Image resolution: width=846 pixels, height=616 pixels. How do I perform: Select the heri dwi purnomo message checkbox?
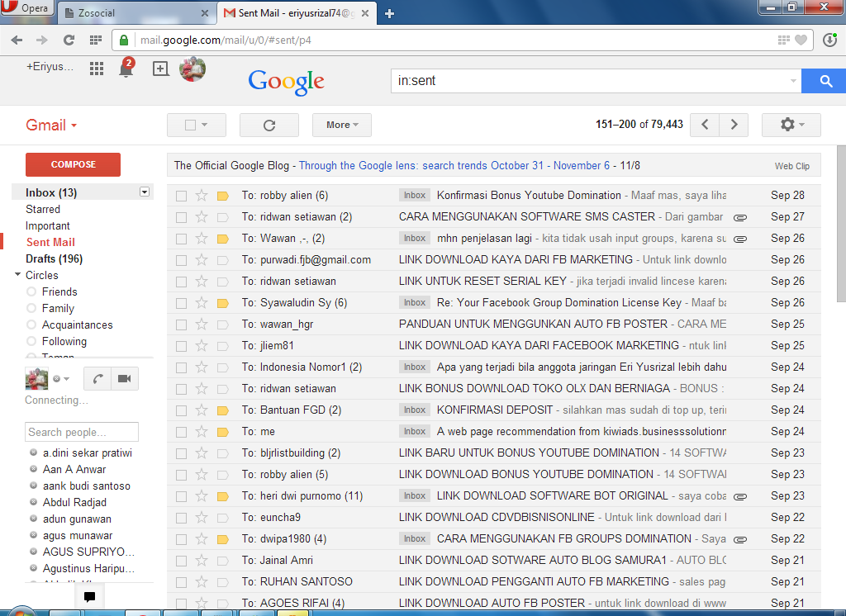(181, 496)
